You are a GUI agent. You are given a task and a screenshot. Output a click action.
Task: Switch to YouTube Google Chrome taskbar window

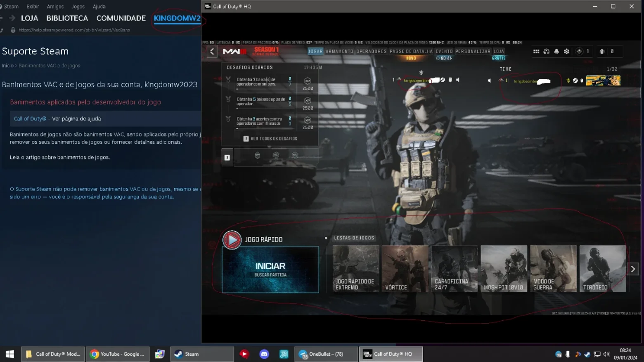click(118, 354)
